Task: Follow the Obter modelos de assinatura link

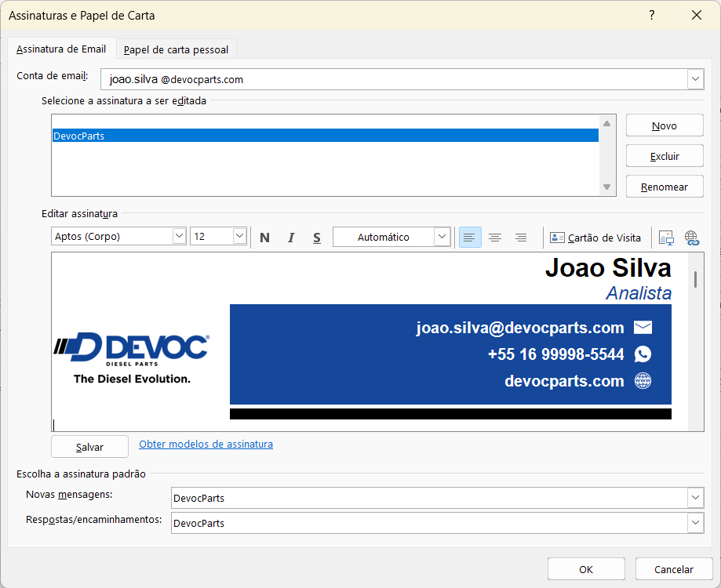Action: point(206,445)
